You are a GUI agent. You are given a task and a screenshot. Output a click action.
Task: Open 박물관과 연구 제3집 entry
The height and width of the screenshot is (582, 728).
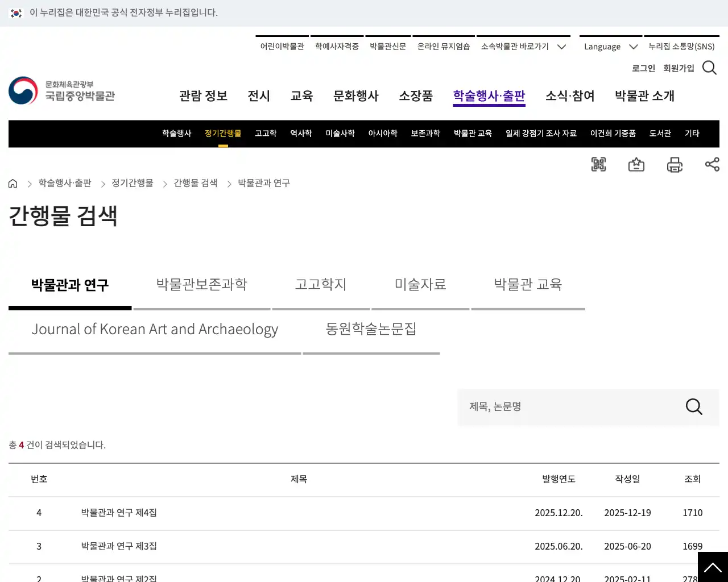click(119, 547)
